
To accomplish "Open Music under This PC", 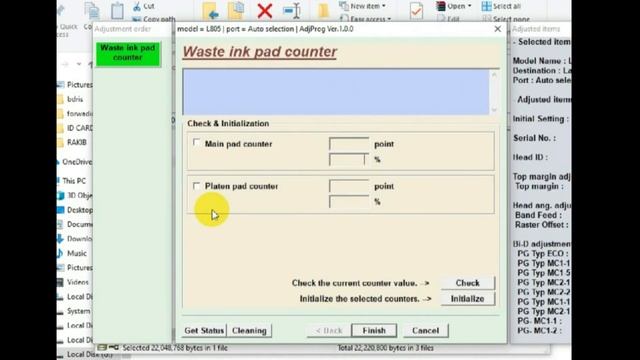I will coord(72,253).
